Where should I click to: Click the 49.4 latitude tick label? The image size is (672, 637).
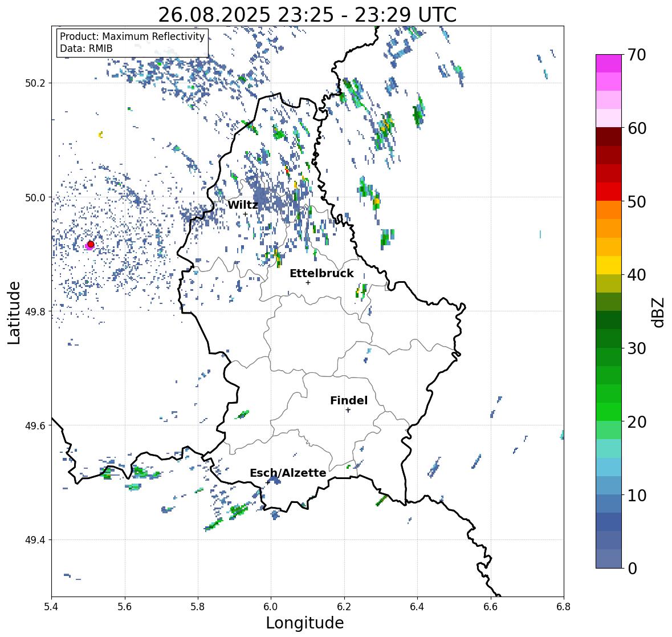tap(35, 540)
